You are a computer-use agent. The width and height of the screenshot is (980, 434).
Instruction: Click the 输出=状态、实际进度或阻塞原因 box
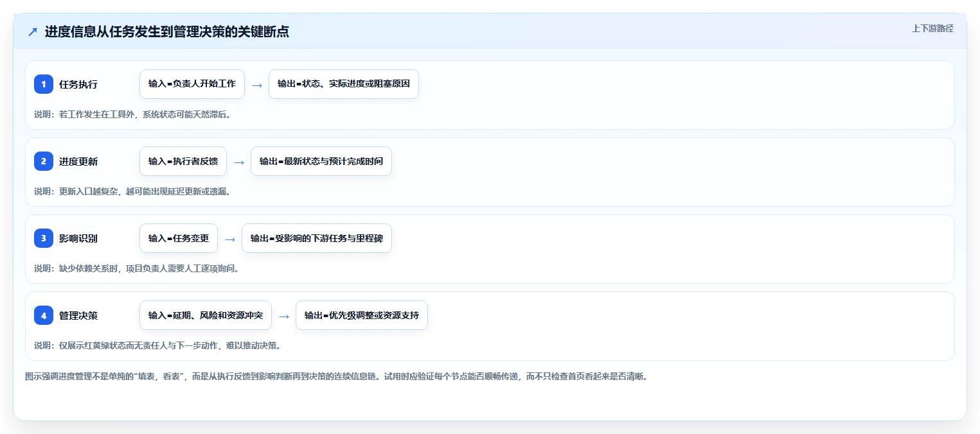[x=344, y=84]
